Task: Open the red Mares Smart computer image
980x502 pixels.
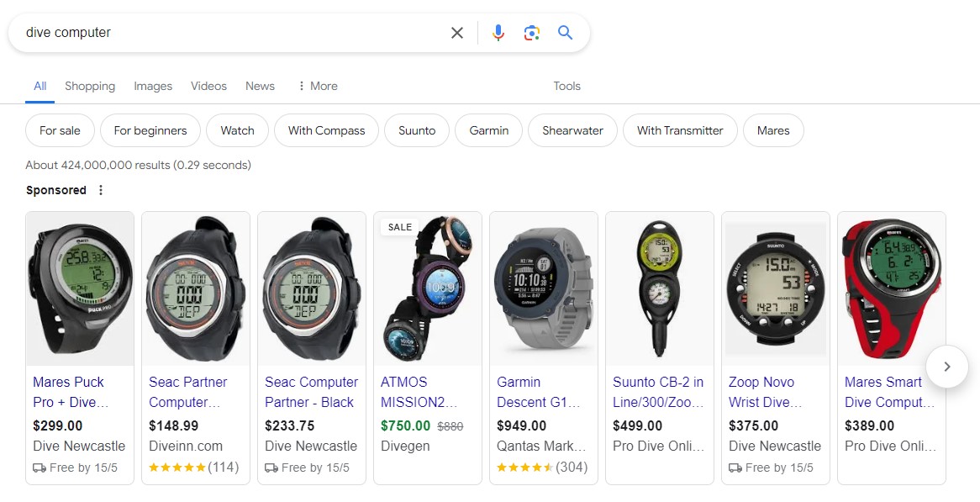Action: 892,288
